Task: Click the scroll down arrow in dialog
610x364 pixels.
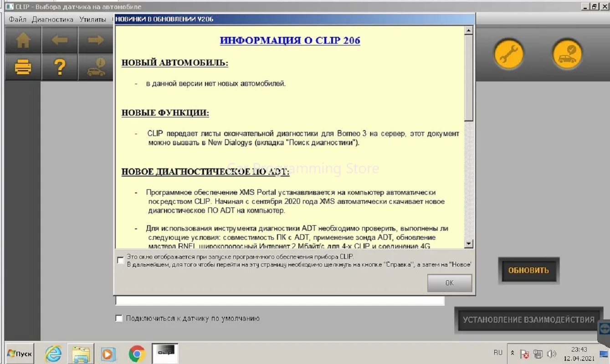Action: (x=468, y=244)
